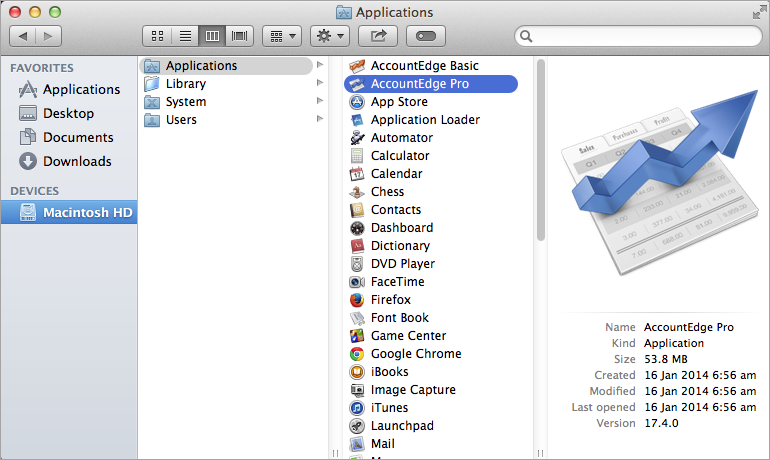Screen dimensions: 770x460
Task: Select the iTunes app icon
Action: (357, 408)
